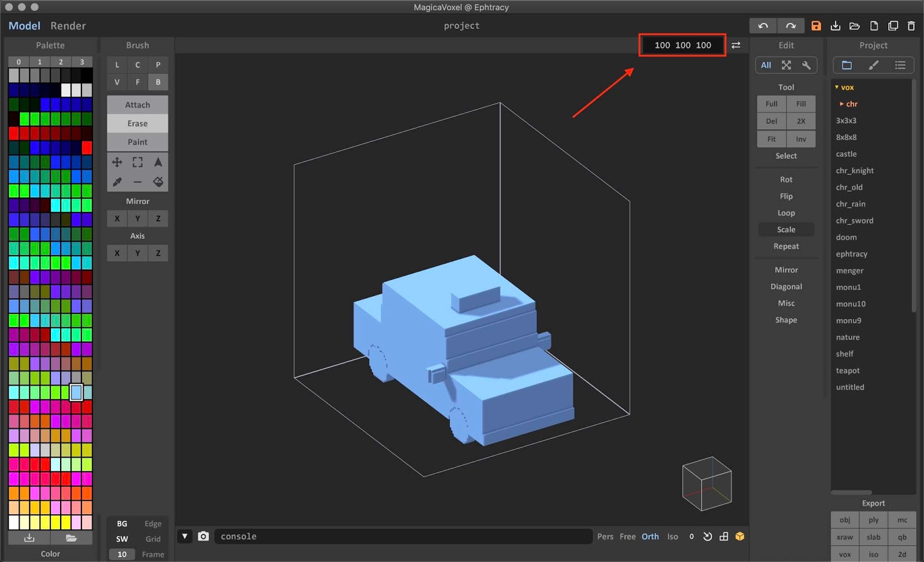Choose the pointed arrow select tool
Viewport: 924px width, 562px height.
[158, 162]
